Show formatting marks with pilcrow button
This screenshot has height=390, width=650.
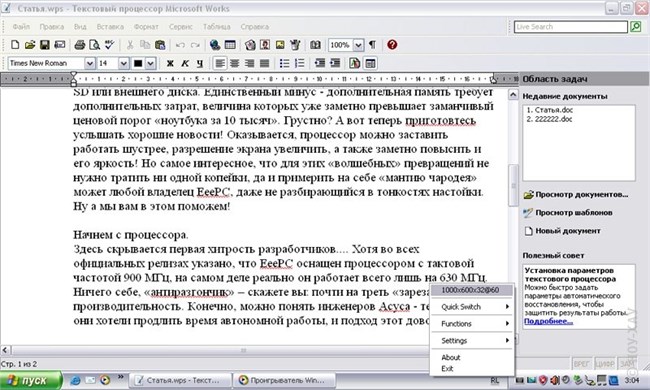click(372, 45)
